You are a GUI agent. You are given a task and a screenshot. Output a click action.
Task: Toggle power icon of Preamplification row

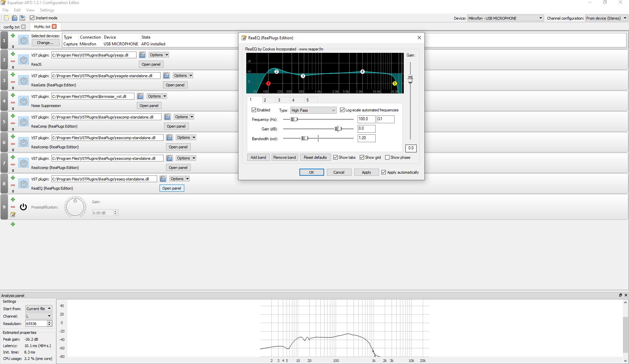[x=23, y=207]
